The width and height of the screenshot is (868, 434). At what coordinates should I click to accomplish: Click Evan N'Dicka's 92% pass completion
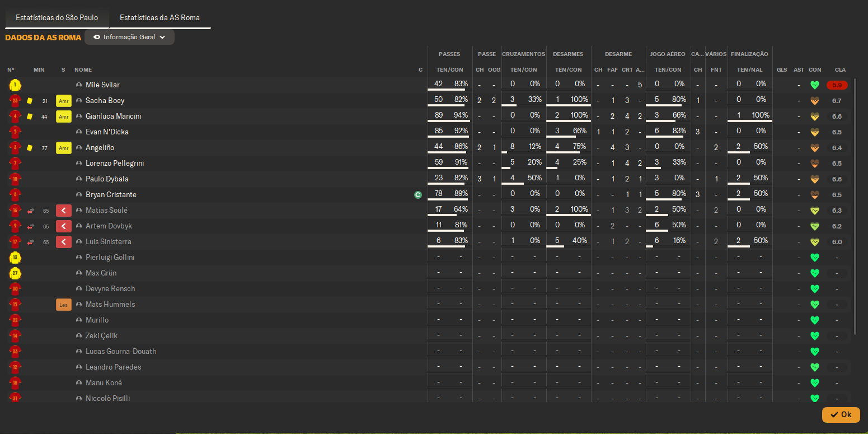click(461, 131)
